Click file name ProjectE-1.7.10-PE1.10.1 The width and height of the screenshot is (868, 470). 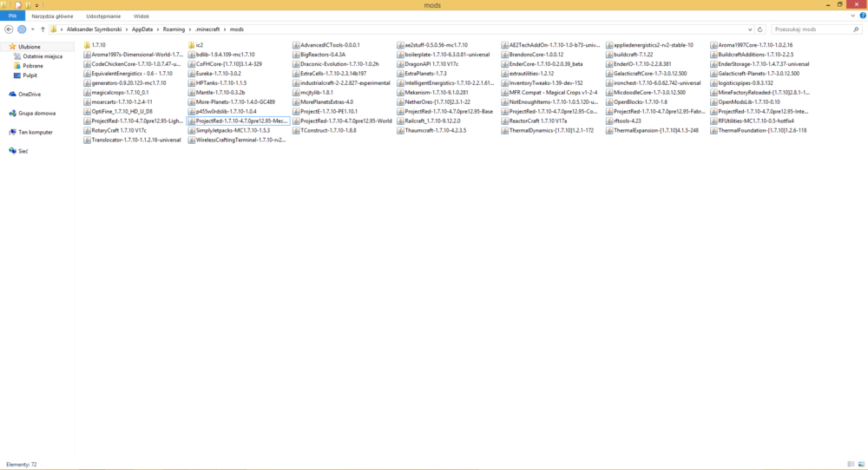(329, 111)
